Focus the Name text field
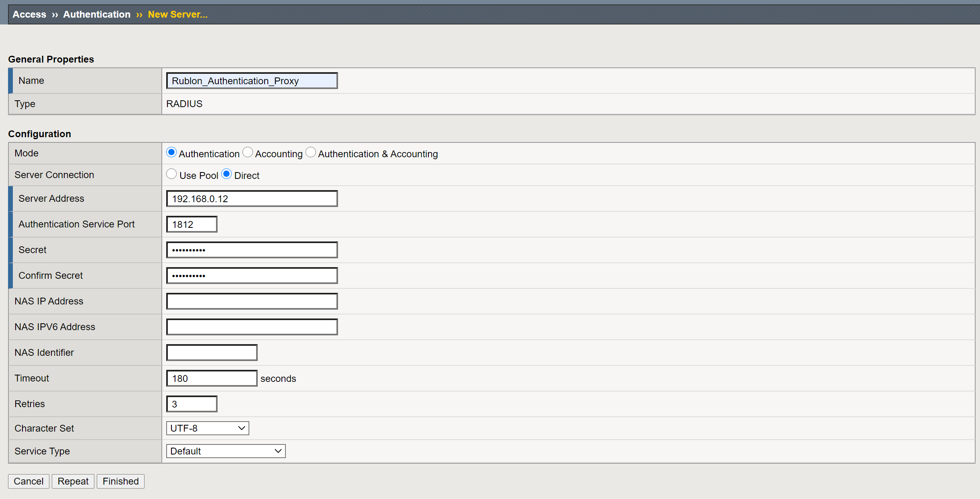Viewport: 980px width, 499px height. (x=252, y=81)
